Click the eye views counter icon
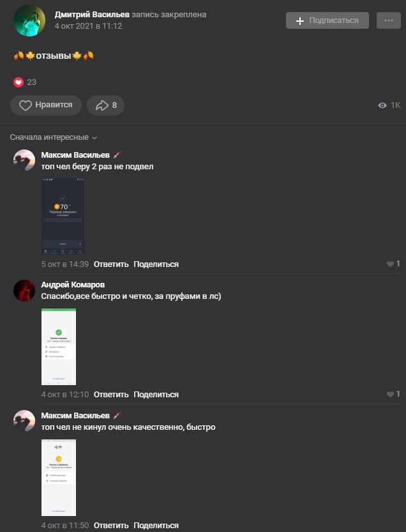This screenshot has height=532, width=406. tap(382, 105)
